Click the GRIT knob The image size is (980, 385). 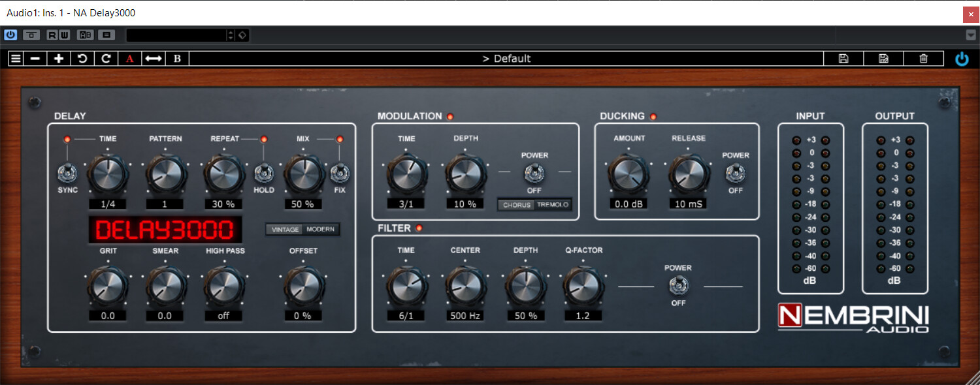(x=108, y=286)
